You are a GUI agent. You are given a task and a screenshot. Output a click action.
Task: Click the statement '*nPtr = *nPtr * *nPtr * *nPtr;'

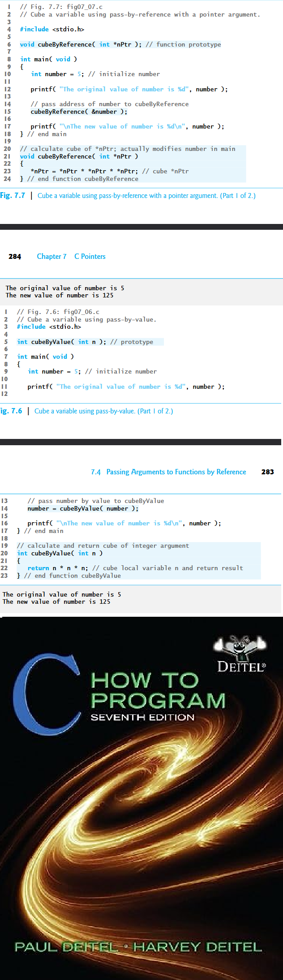pos(85,171)
